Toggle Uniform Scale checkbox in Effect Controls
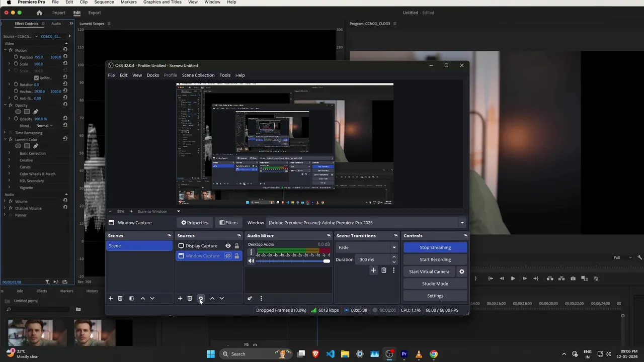 36,77
